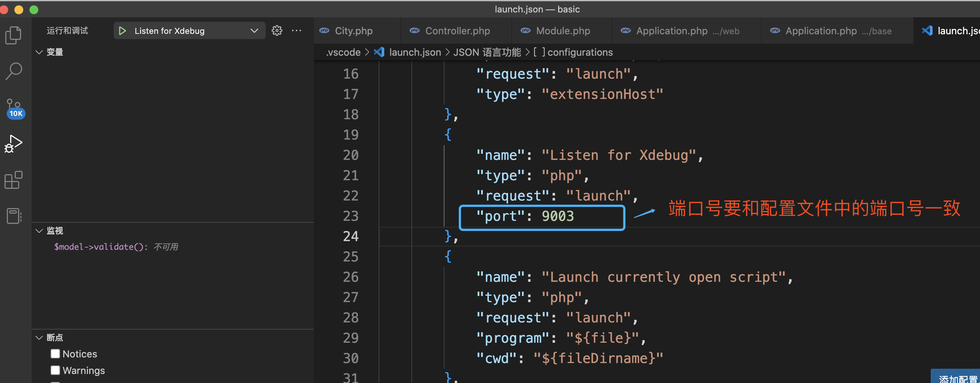Open launch.json via the gear icon
Screen dimensions: 980x383
pos(277,30)
